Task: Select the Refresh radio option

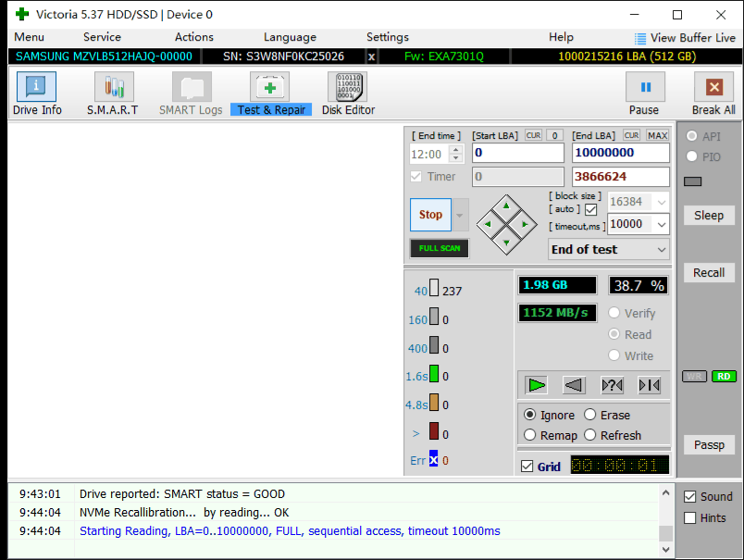Action: (x=589, y=435)
